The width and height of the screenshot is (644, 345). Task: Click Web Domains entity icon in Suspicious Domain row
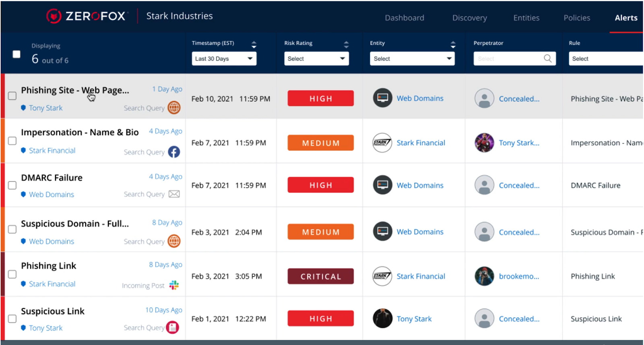382,232
